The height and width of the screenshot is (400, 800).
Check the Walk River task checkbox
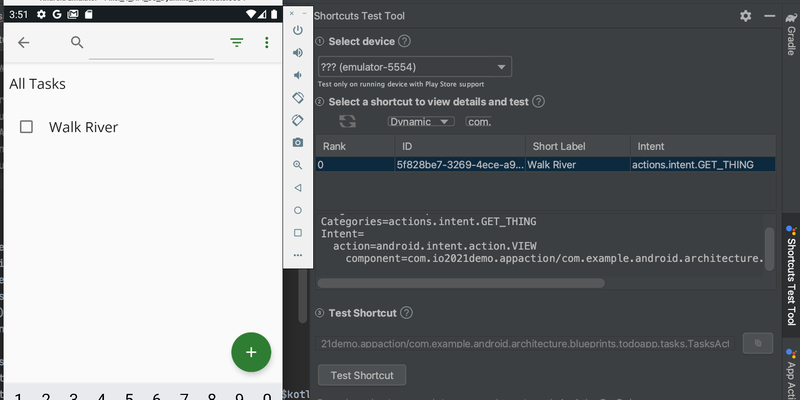[x=26, y=127]
